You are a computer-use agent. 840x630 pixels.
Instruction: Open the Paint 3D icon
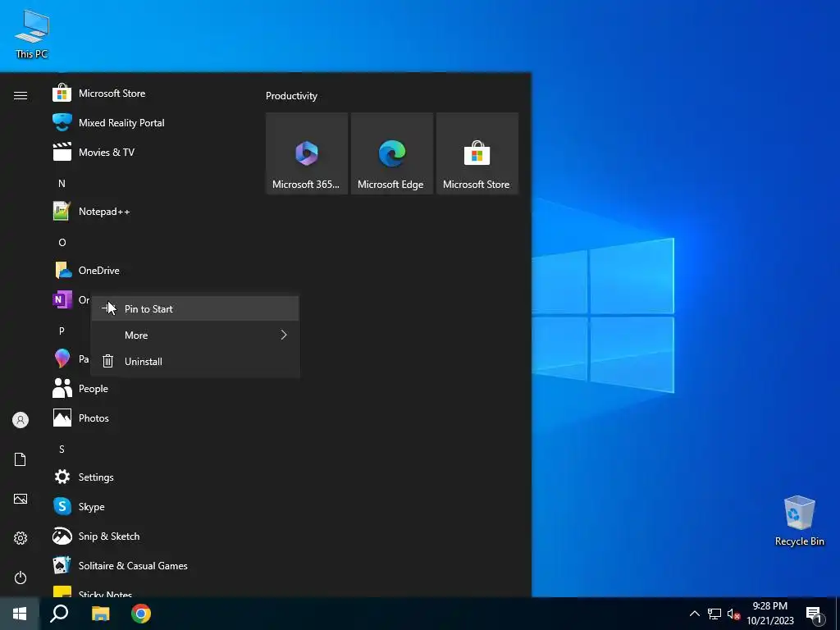(x=62, y=358)
